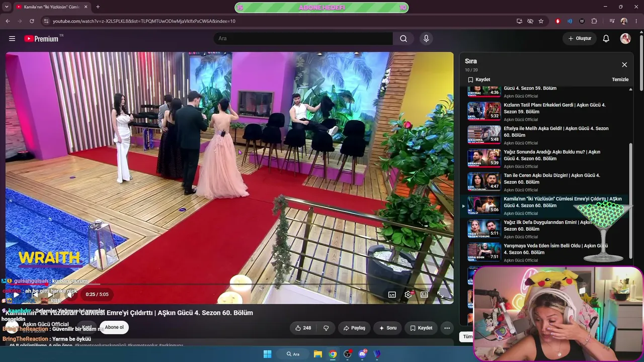644x362 pixels.
Task: Open Chrome tab search dropdown arrow
Action: pyautogui.click(x=7, y=7)
